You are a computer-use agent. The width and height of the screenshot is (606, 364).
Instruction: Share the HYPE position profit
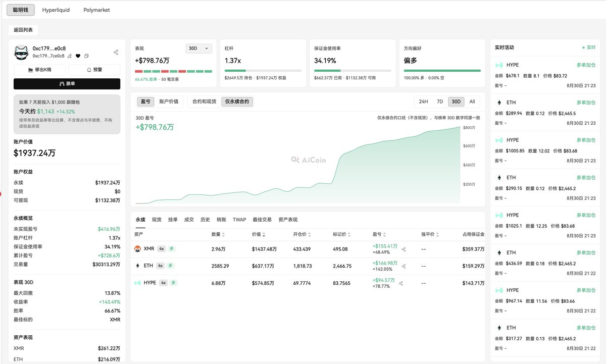[x=401, y=283]
